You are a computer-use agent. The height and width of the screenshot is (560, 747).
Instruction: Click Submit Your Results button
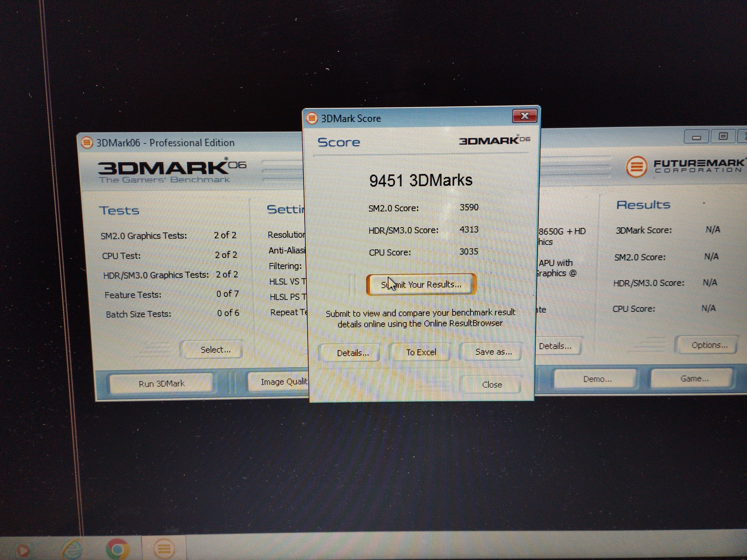point(421,285)
